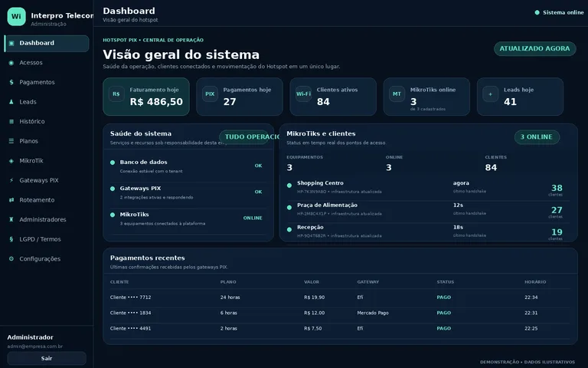Click the Shopping Centro status dot
The width and height of the screenshot is (588, 368).
pyautogui.click(x=289, y=186)
